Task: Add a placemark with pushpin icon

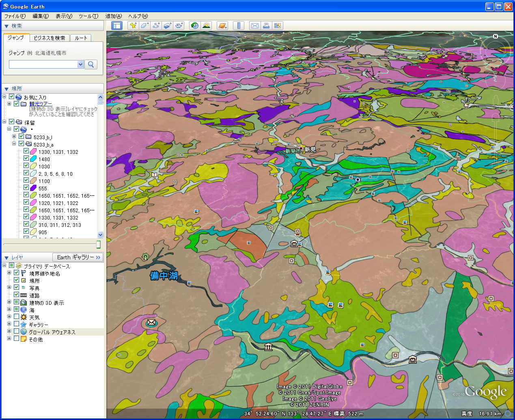Action: (133, 26)
